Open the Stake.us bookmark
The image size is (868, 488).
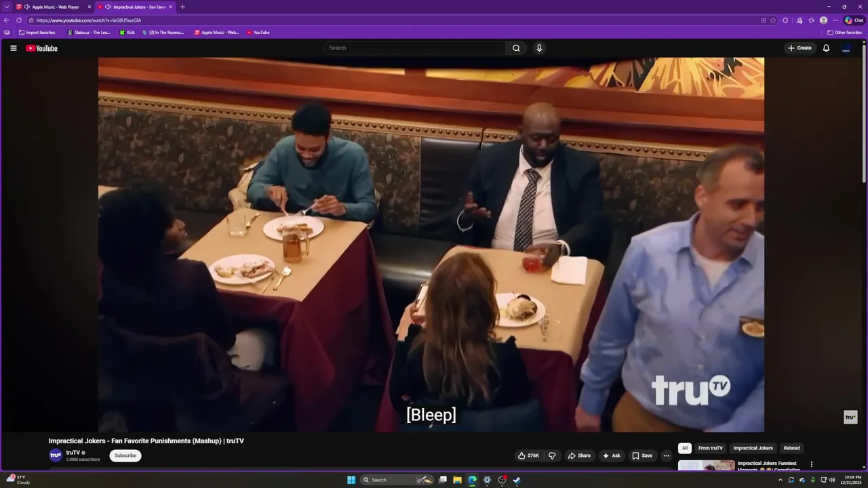click(x=89, y=32)
